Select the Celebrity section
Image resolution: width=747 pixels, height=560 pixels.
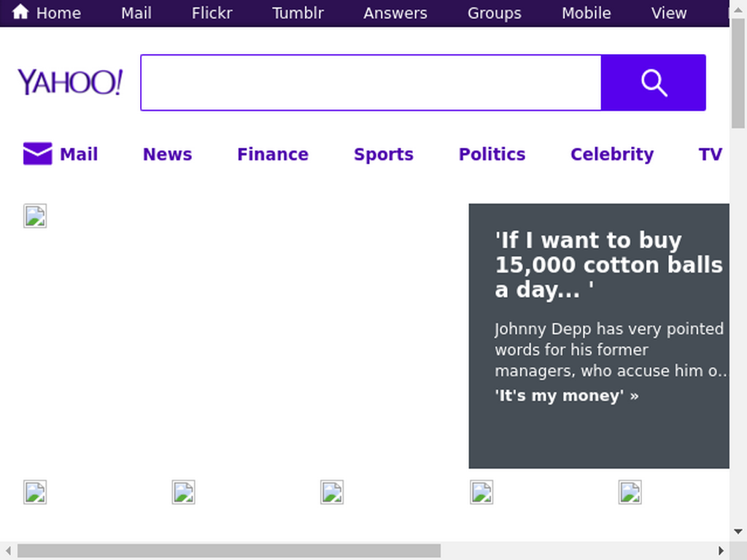click(612, 155)
